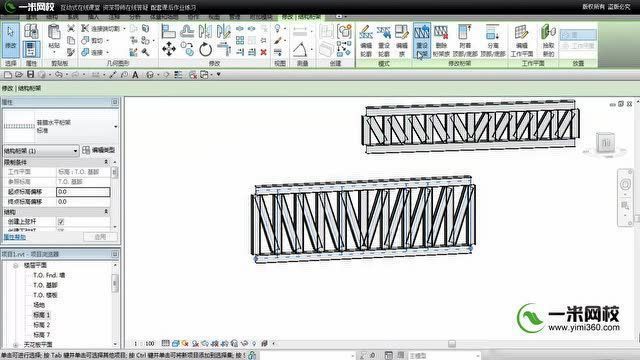Click the 1 : 100 view scale control
The width and height of the screenshot is (640, 360).
click(144, 344)
